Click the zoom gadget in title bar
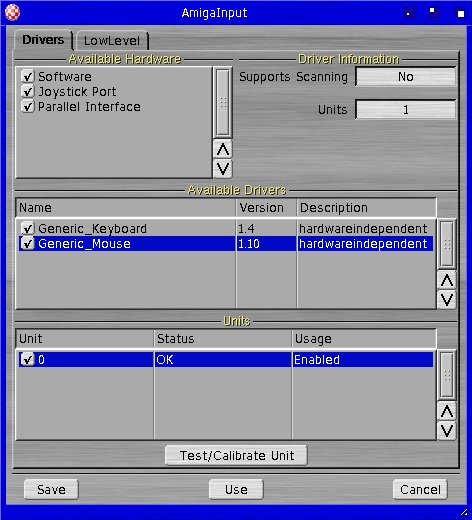 (433, 13)
